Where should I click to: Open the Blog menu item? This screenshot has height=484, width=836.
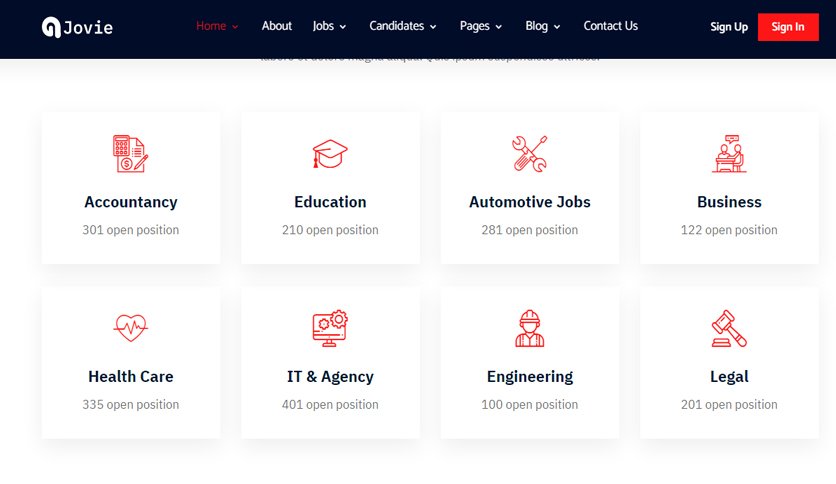(x=536, y=26)
